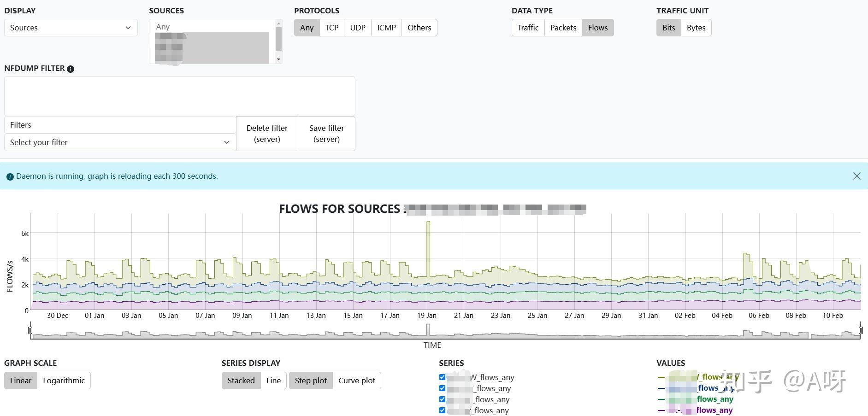
Task: Click inside the NFDUMP filter text area
Action: 179,96
